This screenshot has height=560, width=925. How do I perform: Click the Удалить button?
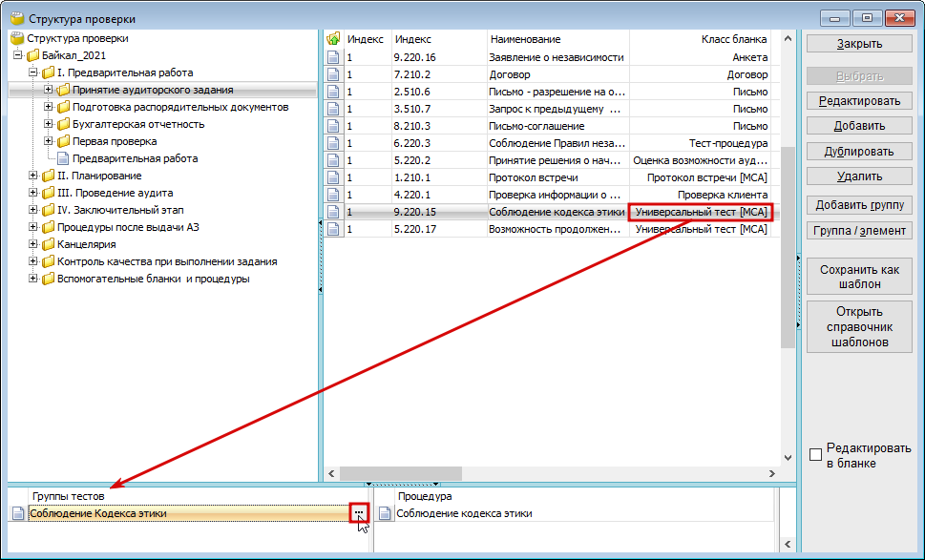(x=859, y=176)
